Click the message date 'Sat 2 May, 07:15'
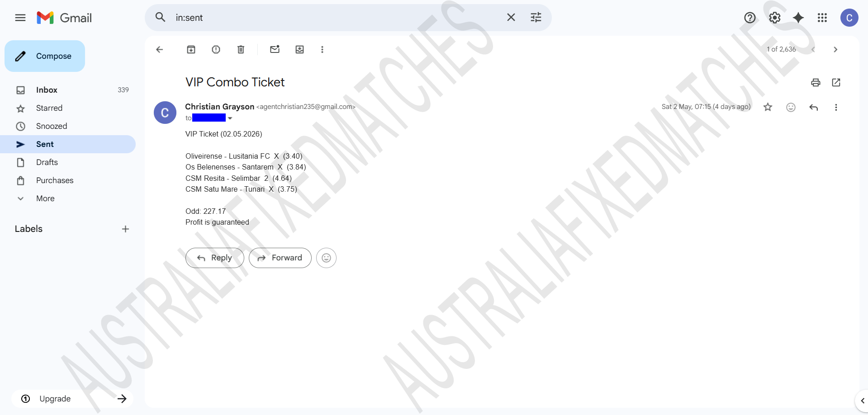 (x=686, y=107)
